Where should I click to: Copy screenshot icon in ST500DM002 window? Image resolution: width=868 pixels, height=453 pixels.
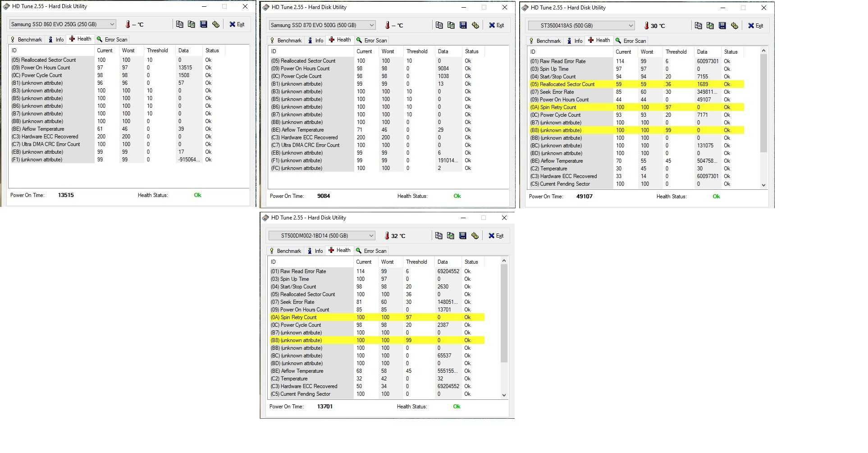451,236
